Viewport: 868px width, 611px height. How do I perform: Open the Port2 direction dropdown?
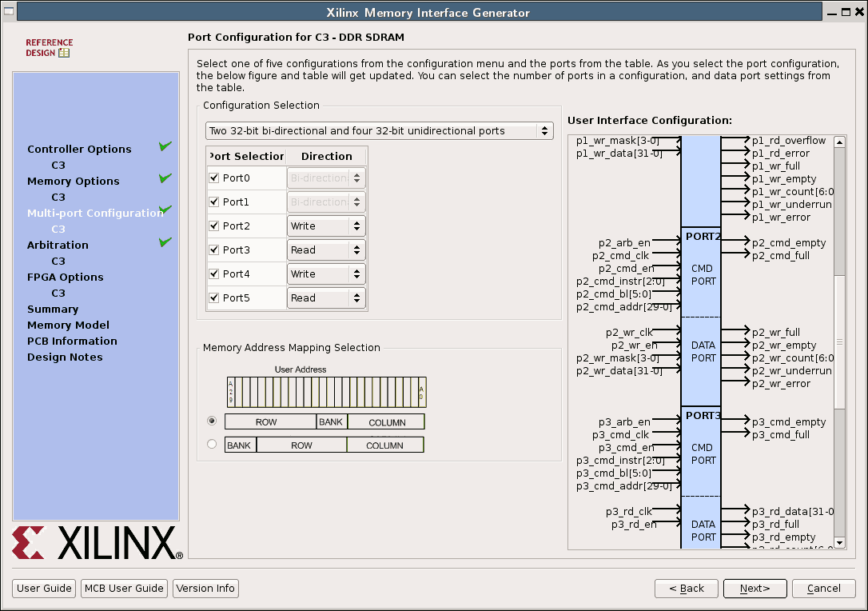pyautogui.click(x=326, y=226)
